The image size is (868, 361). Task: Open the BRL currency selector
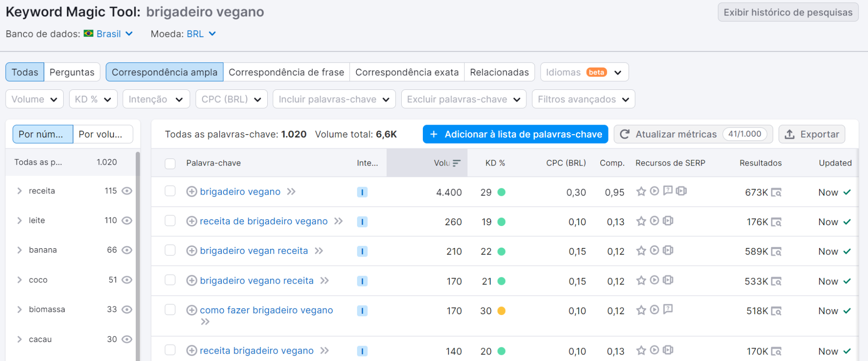coord(201,34)
